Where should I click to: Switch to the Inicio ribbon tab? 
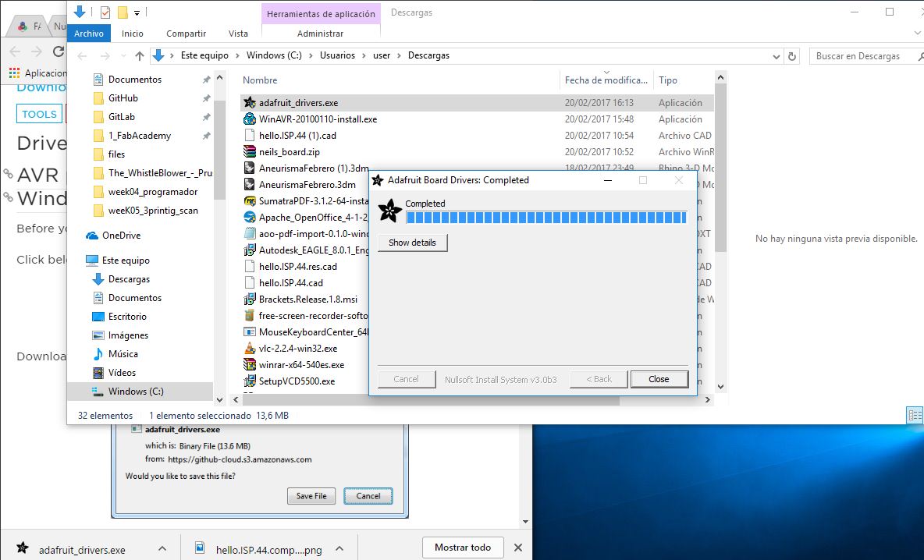pos(133,34)
